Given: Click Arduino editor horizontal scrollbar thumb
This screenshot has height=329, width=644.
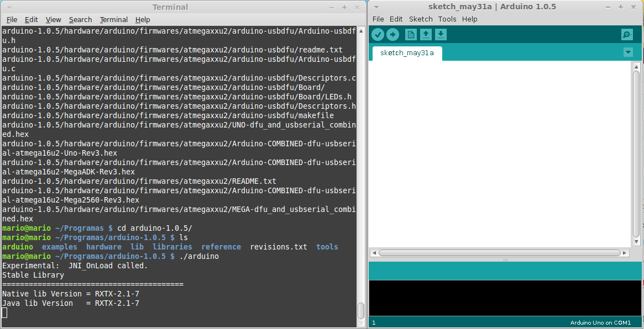Looking at the screenshot, I should 499,253.
